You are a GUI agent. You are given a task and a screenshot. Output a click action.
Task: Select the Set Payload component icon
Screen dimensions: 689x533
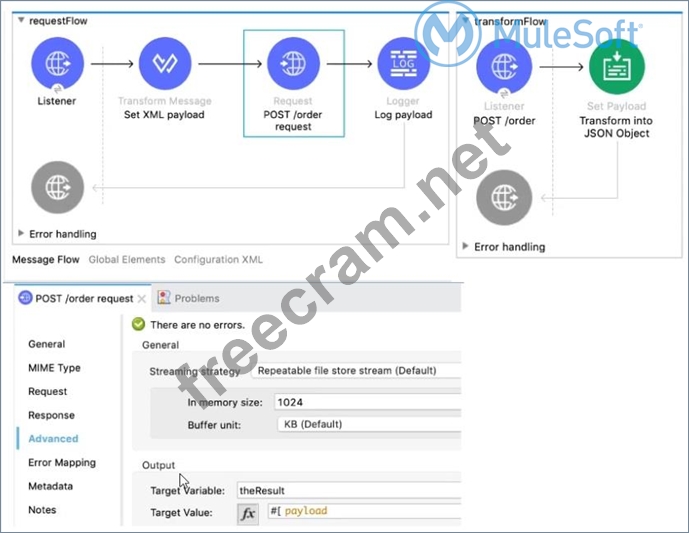(x=615, y=68)
